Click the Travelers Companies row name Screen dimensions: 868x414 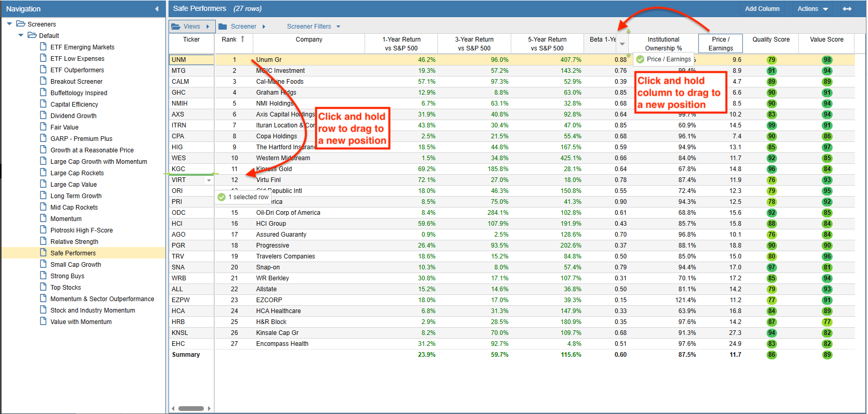[x=286, y=256]
